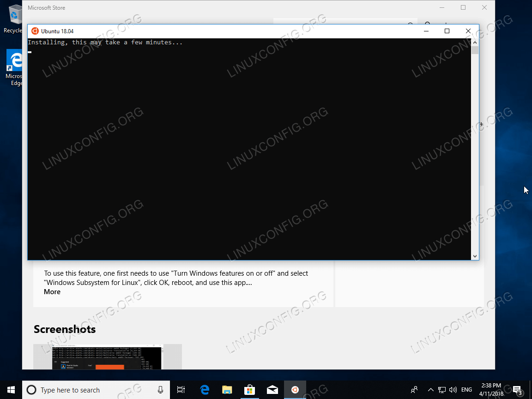
Task: Launch Microsoft Edge from the desktop shortcut
Action: (x=13, y=67)
